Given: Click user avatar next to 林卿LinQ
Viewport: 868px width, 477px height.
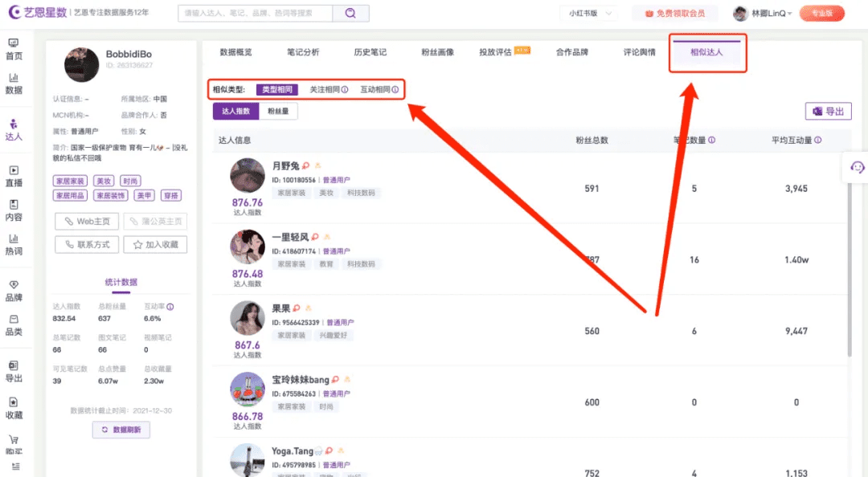Looking at the screenshot, I should (x=740, y=14).
